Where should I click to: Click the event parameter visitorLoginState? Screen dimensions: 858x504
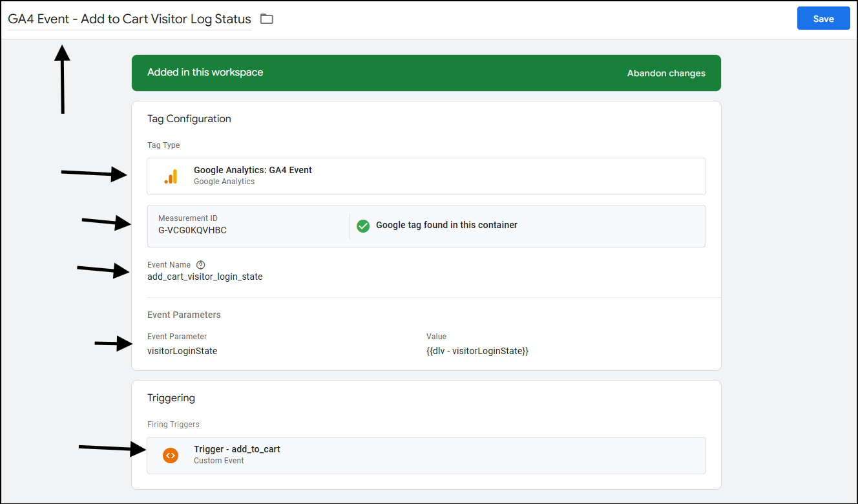click(x=182, y=351)
